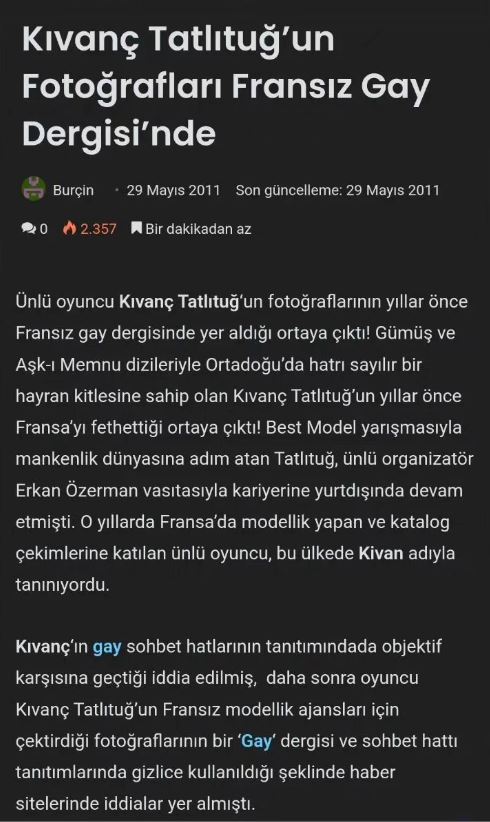Click the bold name 'Kivan'

381,554
